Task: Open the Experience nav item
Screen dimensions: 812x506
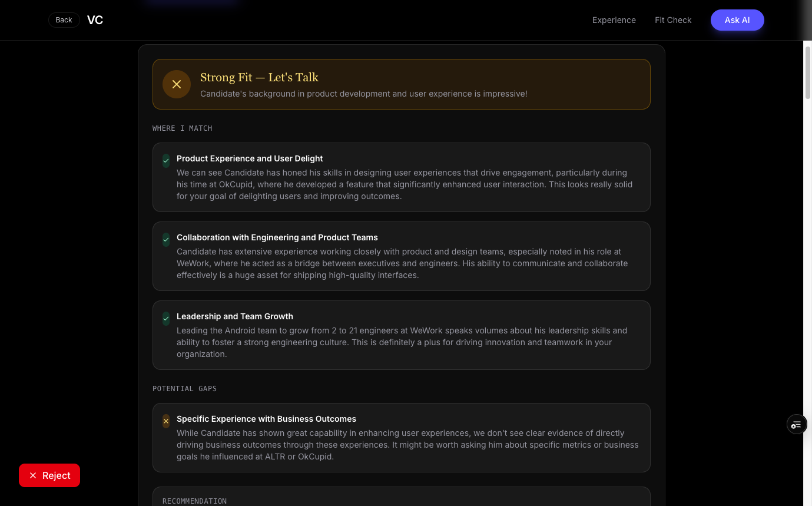Action: click(x=614, y=20)
